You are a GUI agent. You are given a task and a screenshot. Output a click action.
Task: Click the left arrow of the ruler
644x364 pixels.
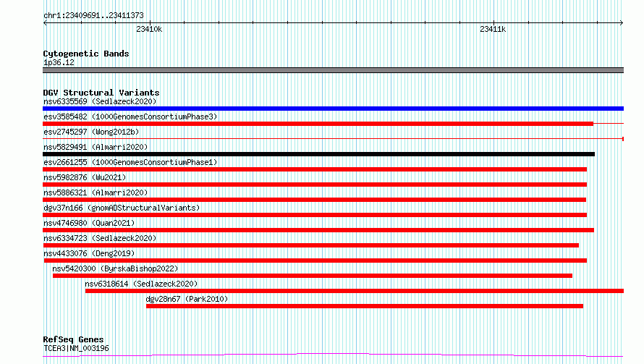coord(45,22)
